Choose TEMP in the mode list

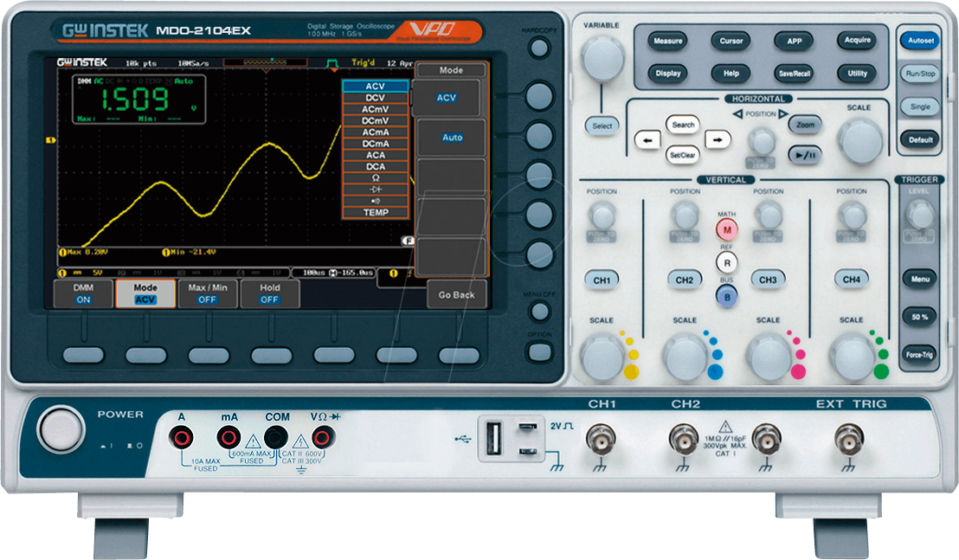pos(375,212)
